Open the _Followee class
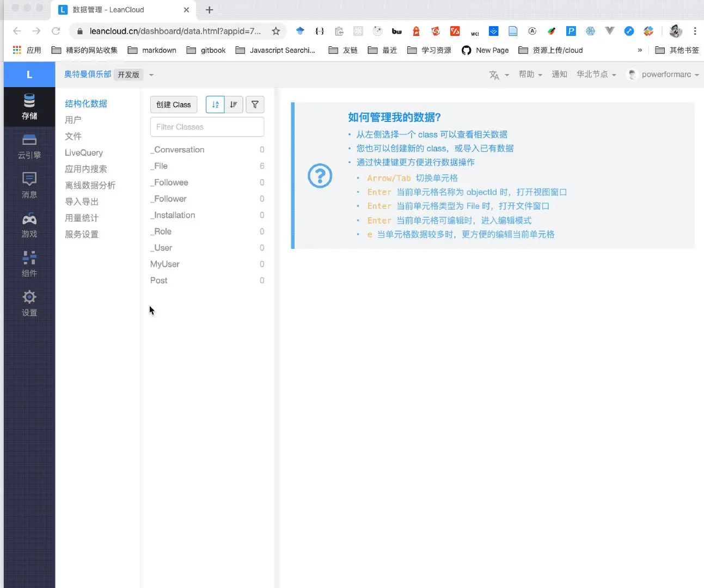704x588 pixels. click(207, 182)
